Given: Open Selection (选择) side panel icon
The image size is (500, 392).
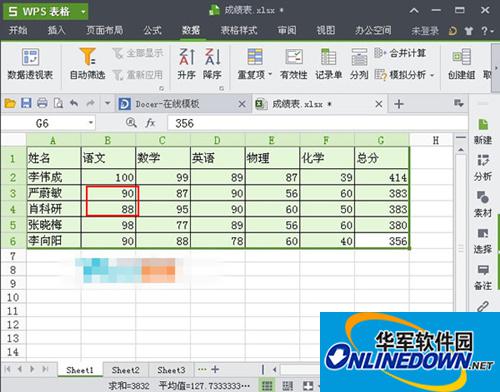Looking at the screenshot, I should pyautogui.click(x=483, y=241).
